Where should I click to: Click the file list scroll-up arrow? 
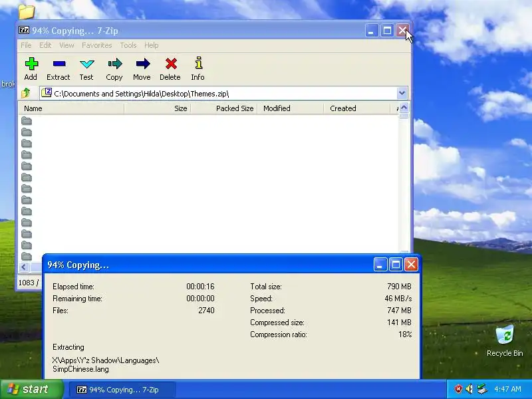[x=404, y=108]
